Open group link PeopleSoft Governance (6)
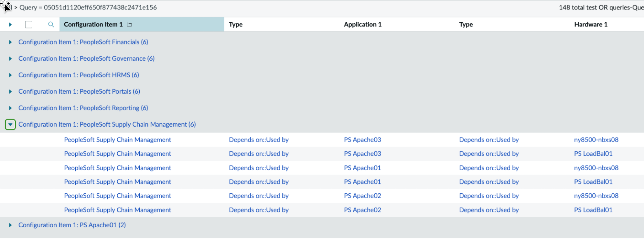Screen dimensions: 644x239 (x=86, y=59)
